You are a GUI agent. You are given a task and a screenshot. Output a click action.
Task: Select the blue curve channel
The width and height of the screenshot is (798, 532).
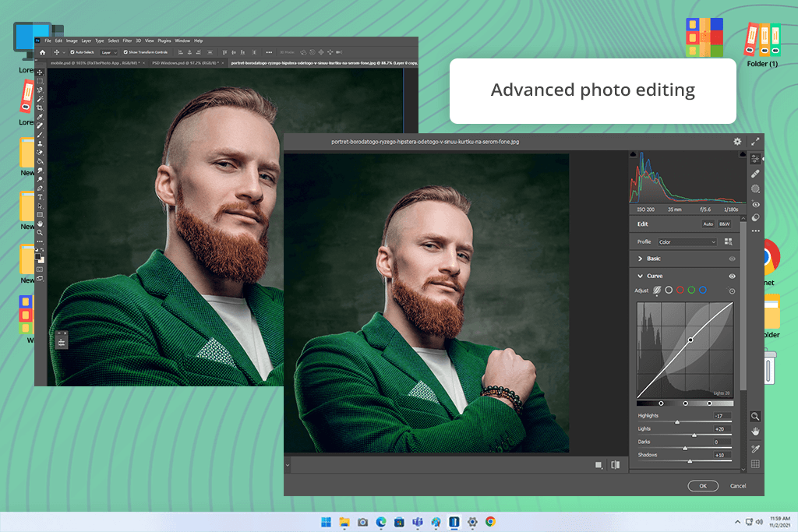tap(703, 290)
